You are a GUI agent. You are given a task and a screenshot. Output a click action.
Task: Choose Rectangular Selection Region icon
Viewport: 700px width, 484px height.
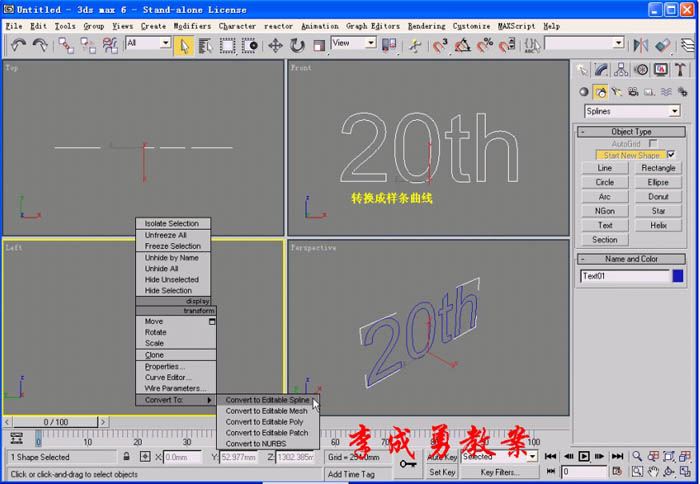227,46
